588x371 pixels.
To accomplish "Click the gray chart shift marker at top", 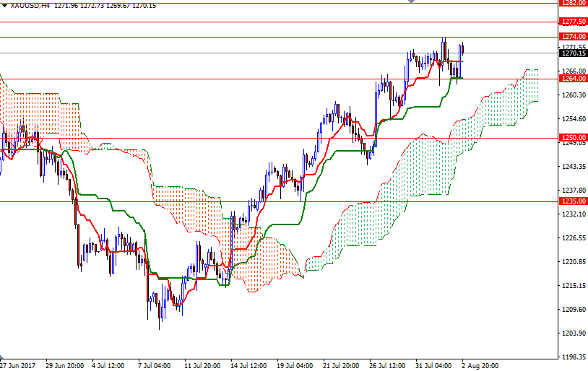I will (412, 2).
